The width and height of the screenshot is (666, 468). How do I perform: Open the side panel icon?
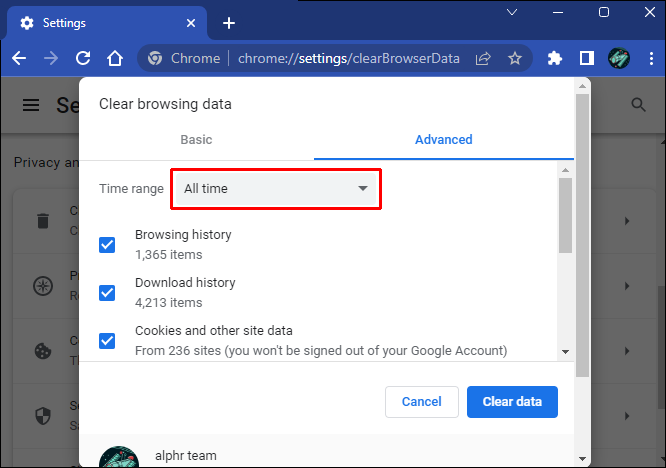[587, 58]
